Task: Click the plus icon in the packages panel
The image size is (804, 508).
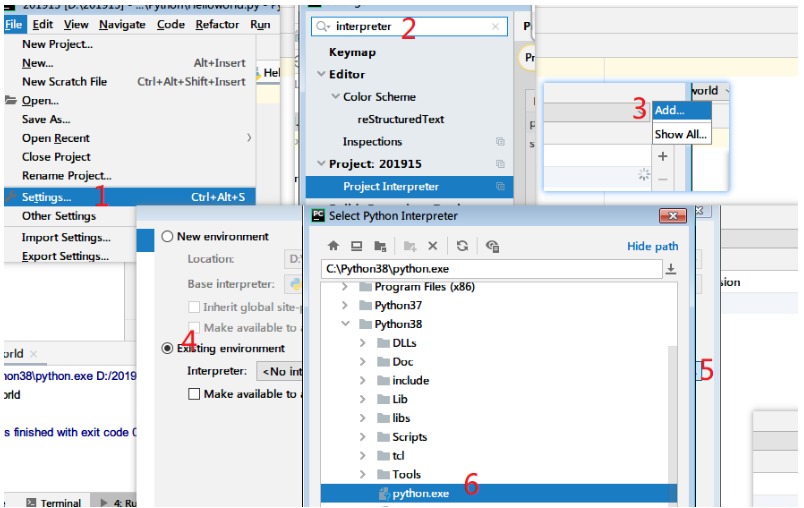Action: (x=662, y=156)
